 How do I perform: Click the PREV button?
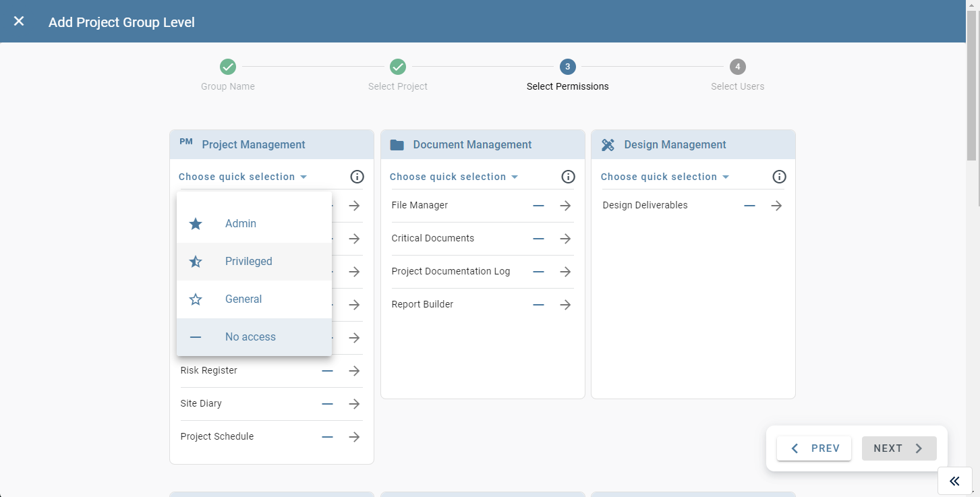(814, 448)
